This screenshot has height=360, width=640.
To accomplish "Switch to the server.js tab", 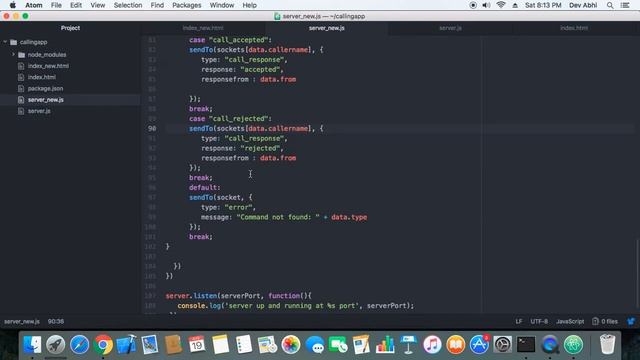I will (450, 28).
